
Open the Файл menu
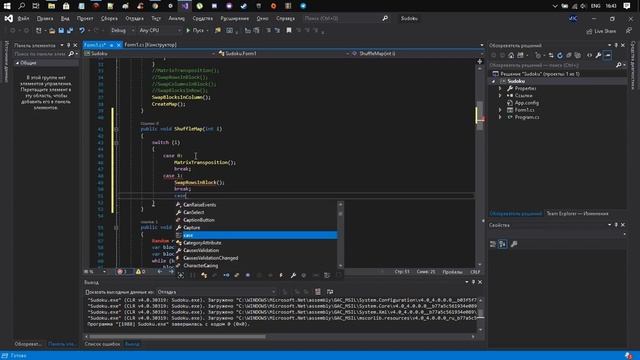pyautogui.click(x=23, y=18)
